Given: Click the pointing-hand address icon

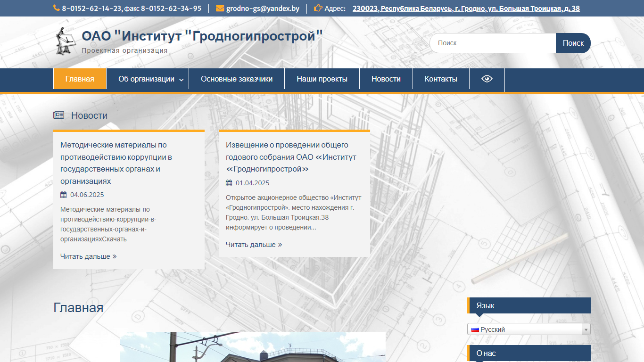Looking at the screenshot, I should pos(318,8).
